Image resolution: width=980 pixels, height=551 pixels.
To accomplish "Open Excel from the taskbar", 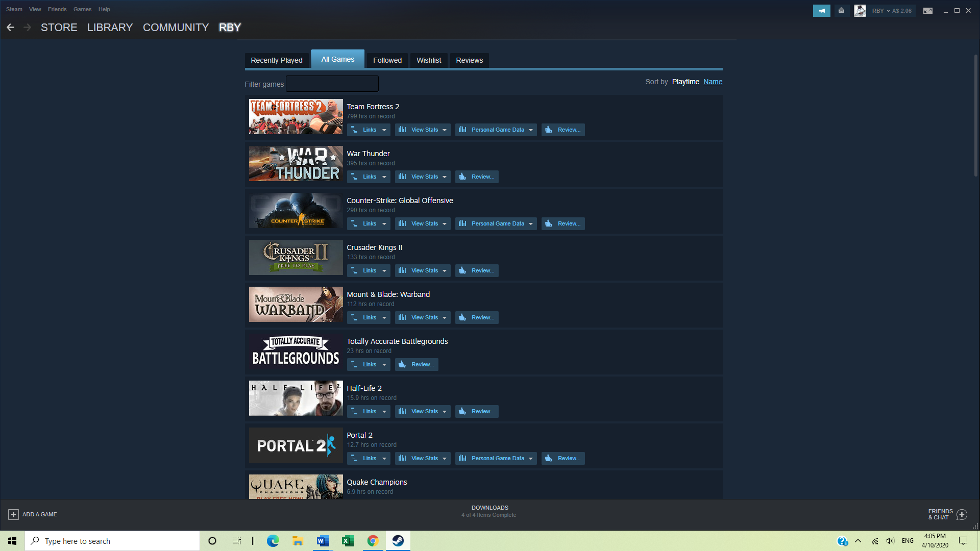I will point(348,541).
